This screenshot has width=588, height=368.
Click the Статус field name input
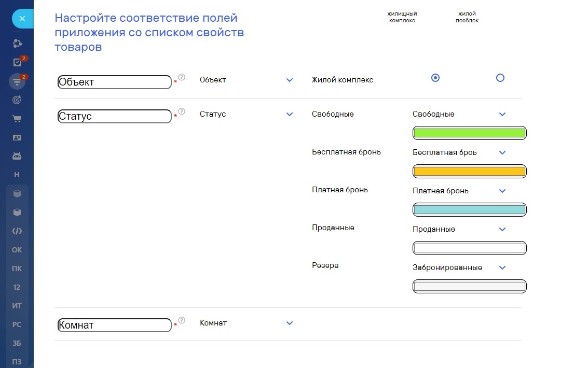coord(114,116)
